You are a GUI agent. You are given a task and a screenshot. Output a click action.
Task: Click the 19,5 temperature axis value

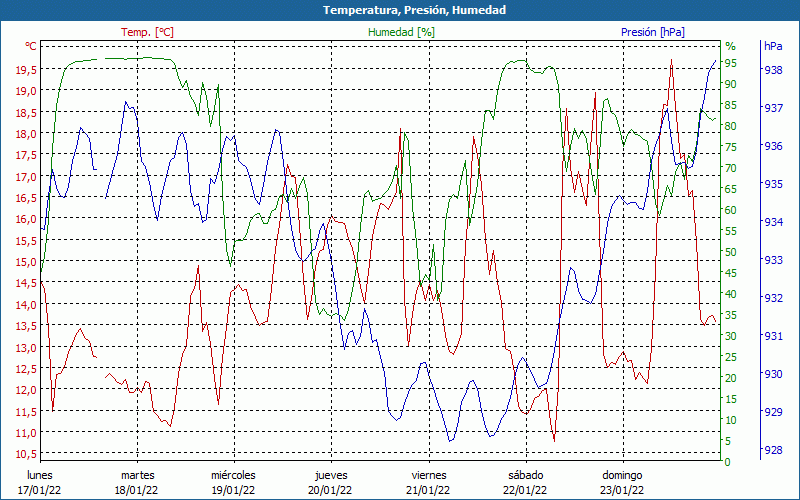pyautogui.click(x=26, y=70)
